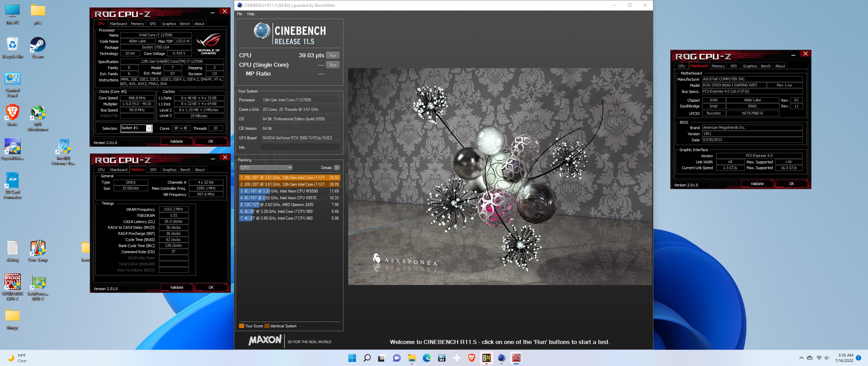Open the Wi-Fi network tray icon
The image size is (868, 366).
(x=819, y=358)
